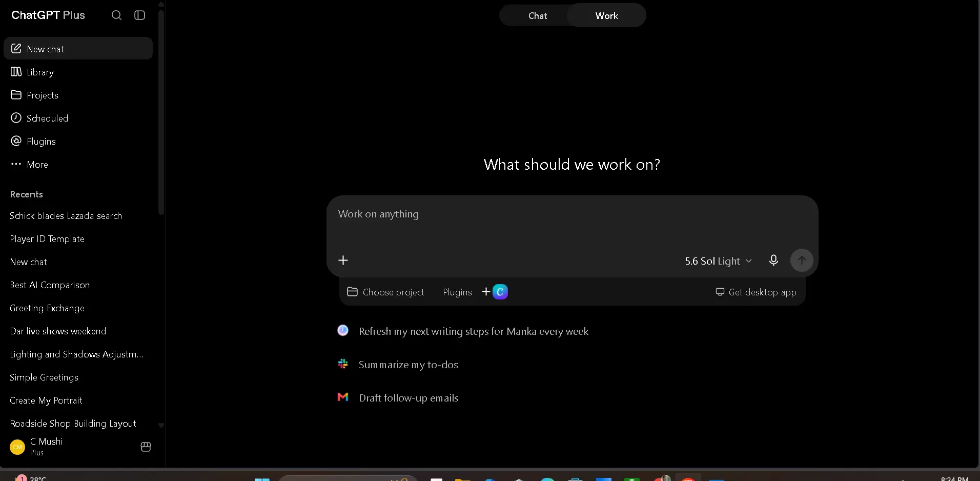Click the Library books icon
The width and height of the screenshot is (980, 481).
pyautogui.click(x=16, y=72)
